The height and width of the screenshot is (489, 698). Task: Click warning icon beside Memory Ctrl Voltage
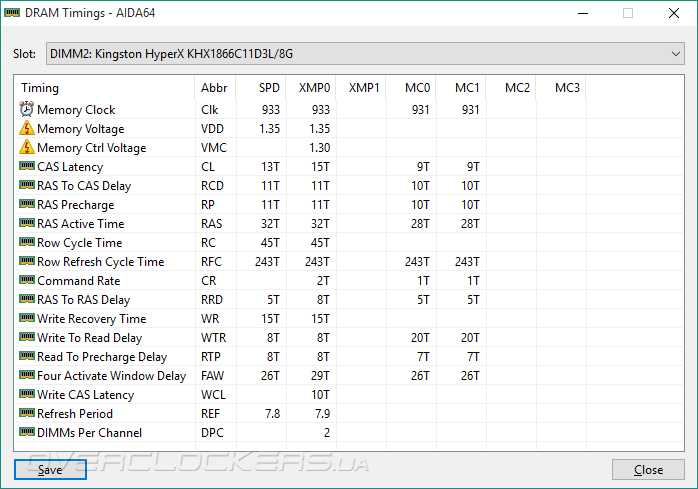point(26,148)
